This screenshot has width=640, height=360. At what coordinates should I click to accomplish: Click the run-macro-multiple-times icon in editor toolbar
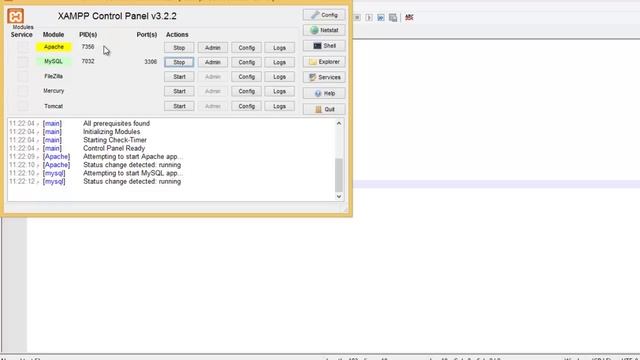(380, 18)
